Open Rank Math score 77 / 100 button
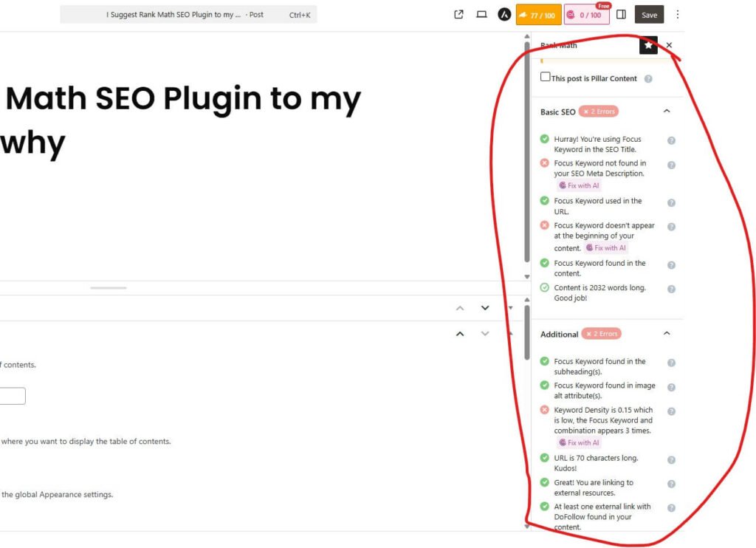Screen dimensions: 756x548 point(538,15)
